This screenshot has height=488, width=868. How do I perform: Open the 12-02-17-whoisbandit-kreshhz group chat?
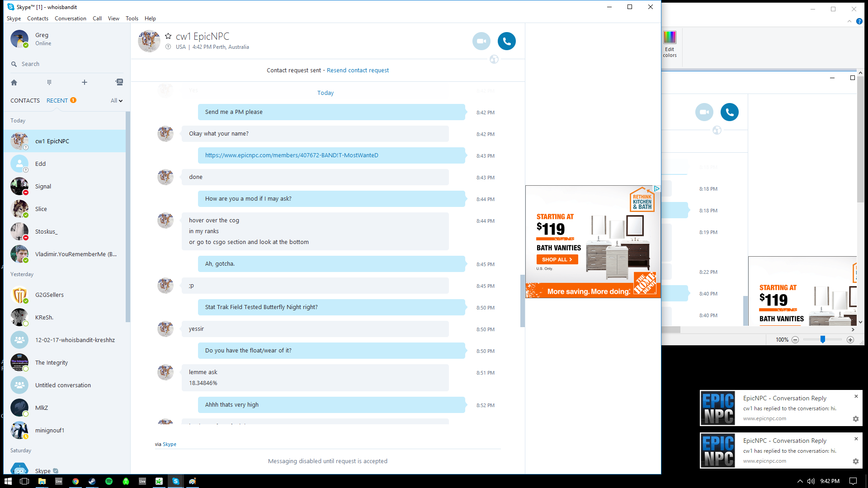tap(65, 340)
